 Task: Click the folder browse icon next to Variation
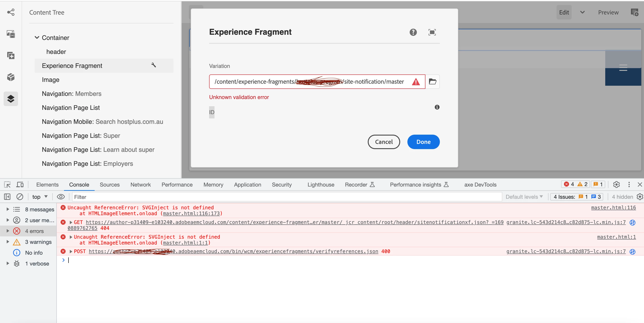tap(432, 82)
